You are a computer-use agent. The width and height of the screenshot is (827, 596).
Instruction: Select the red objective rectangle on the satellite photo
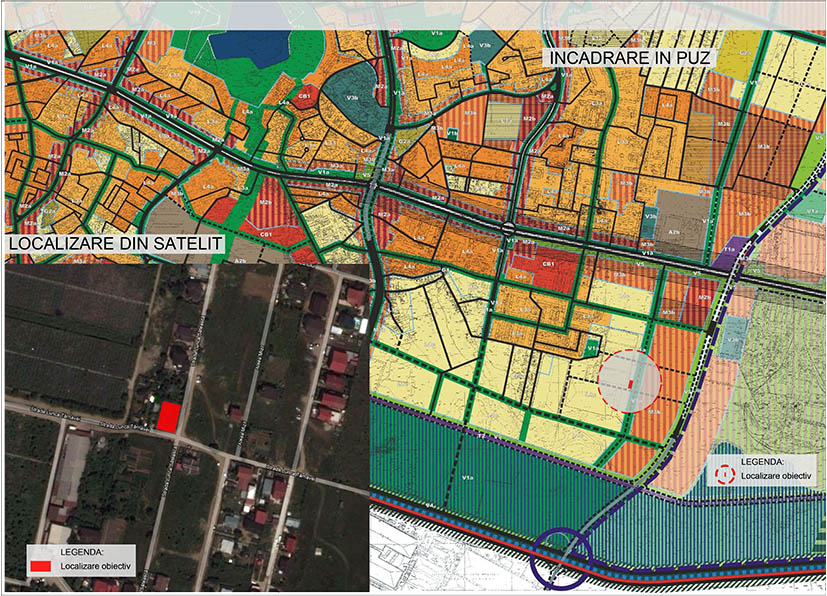tap(169, 417)
